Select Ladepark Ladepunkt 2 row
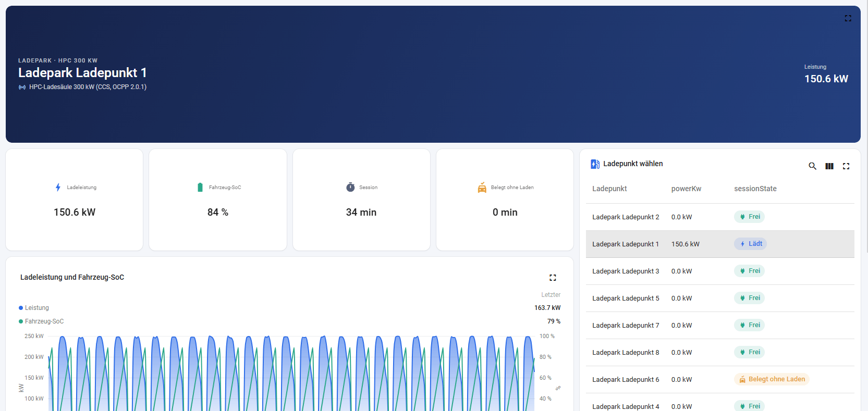Image resolution: width=868 pixels, height=411 pixels. tap(720, 217)
